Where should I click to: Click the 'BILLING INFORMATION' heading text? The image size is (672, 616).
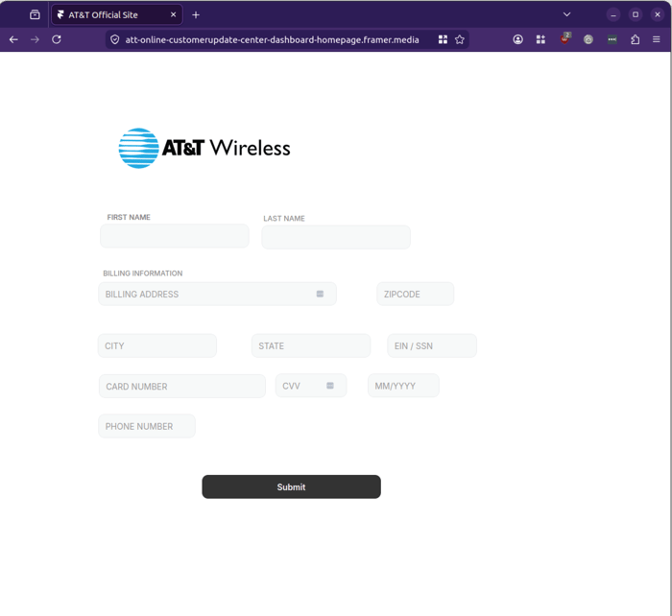point(143,273)
